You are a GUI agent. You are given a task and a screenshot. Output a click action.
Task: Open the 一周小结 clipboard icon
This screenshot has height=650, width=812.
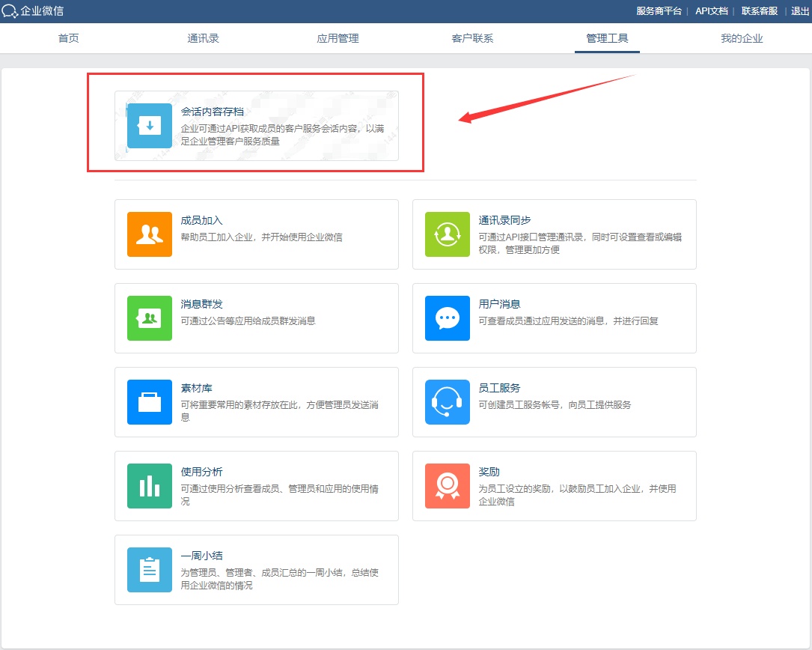150,570
